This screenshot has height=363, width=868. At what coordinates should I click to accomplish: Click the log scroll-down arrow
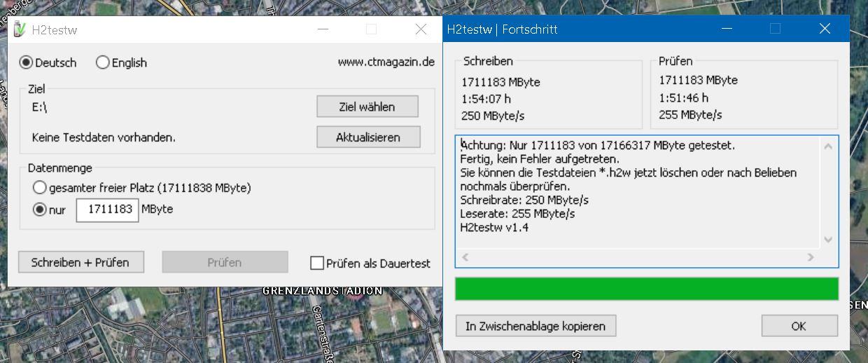[829, 240]
